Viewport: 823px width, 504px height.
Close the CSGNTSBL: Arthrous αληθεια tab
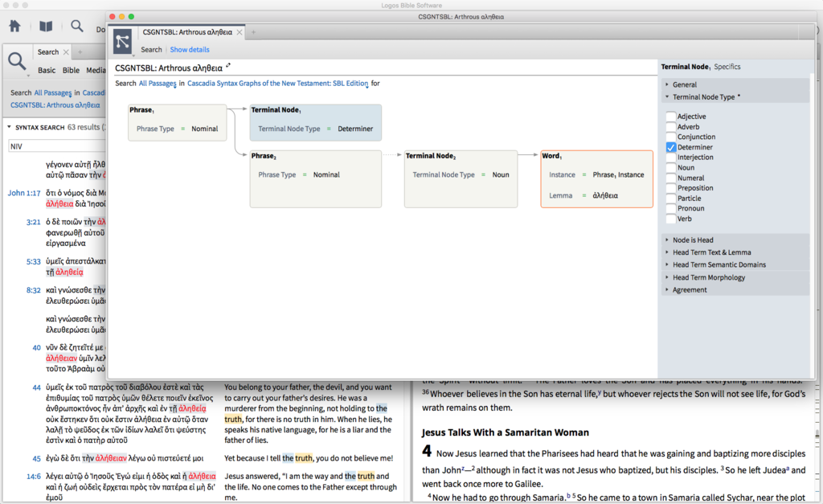(x=240, y=32)
